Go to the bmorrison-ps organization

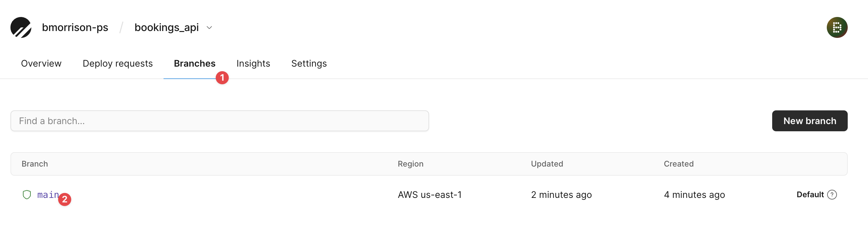(75, 27)
